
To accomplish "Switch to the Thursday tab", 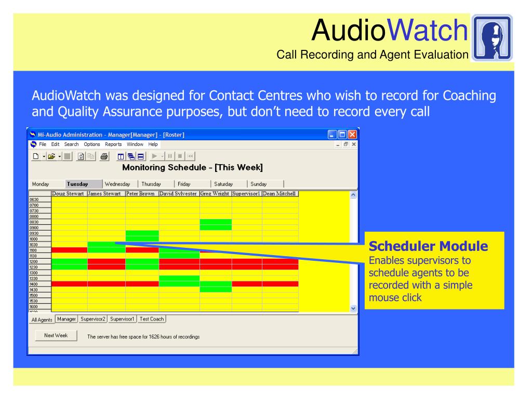I will (156, 184).
